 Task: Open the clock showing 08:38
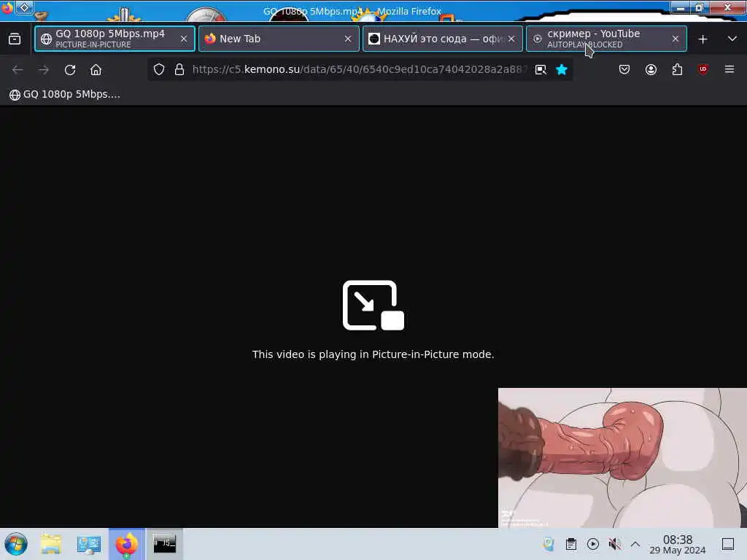pos(678,545)
